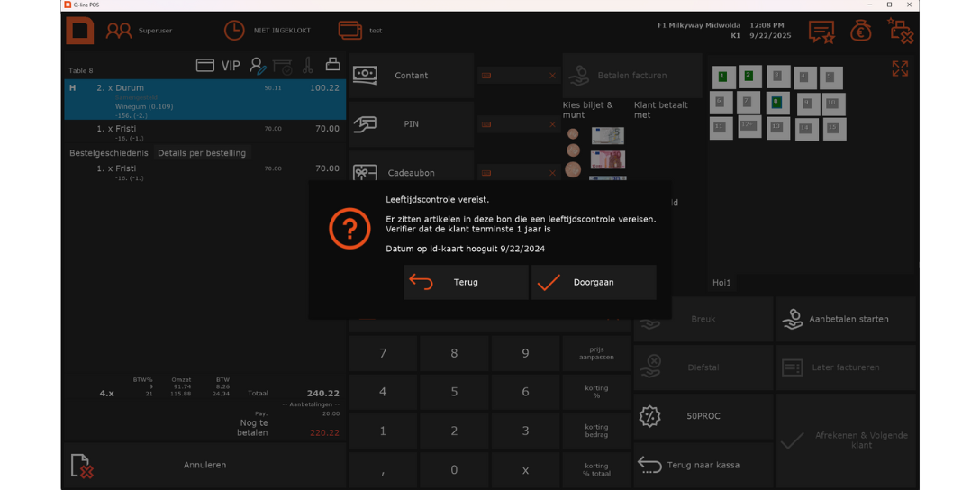980x490 pixels.
Task: Click the card icon left of VIP
Action: coord(205,65)
